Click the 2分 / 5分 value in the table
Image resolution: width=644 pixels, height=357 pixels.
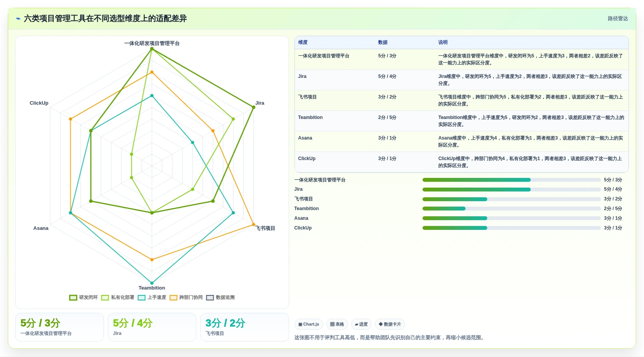click(x=387, y=117)
